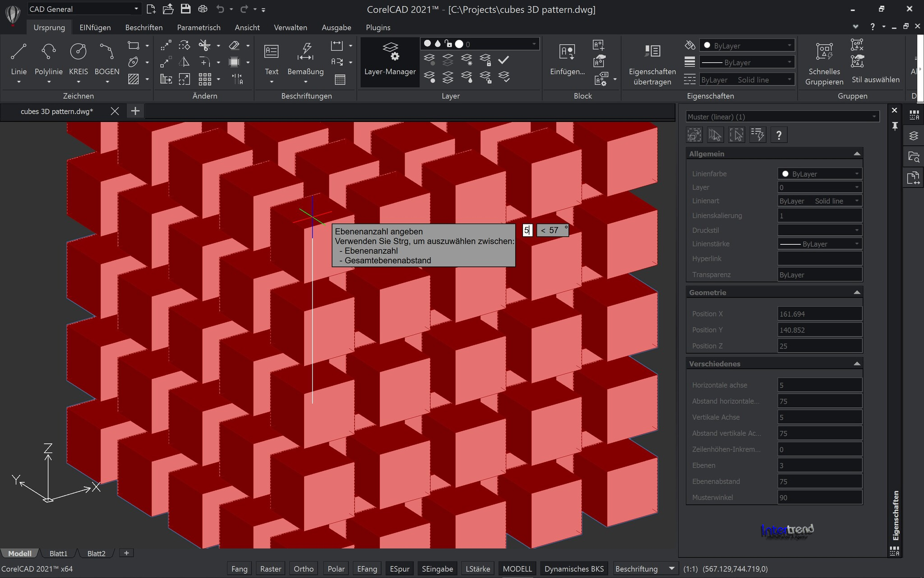
Task: Toggle Raster display on
Action: (270, 569)
